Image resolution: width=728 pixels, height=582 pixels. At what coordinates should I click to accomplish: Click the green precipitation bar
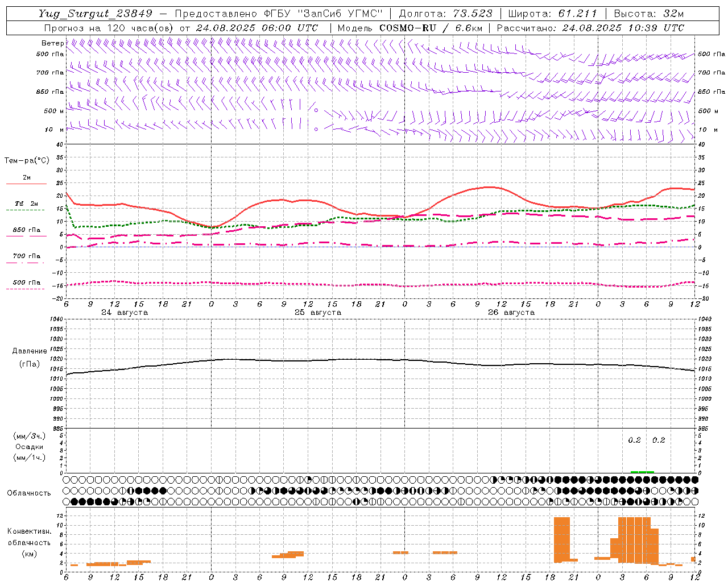tap(642, 472)
